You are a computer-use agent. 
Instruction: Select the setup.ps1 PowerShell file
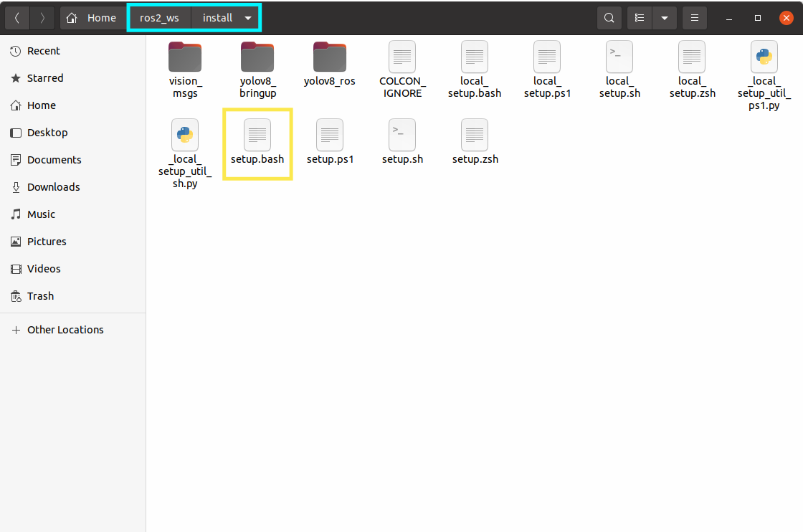point(330,143)
